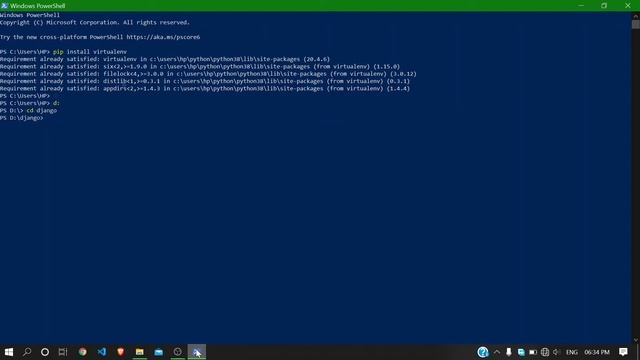This screenshot has height=360, width=640.
Task: Click the six (1.15.0) requirement line
Action: tap(200, 67)
